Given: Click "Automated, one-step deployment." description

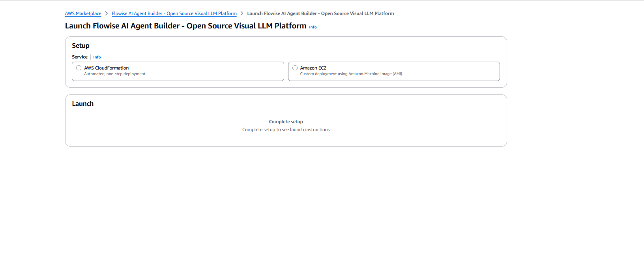Looking at the screenshot, I should 115,74.
